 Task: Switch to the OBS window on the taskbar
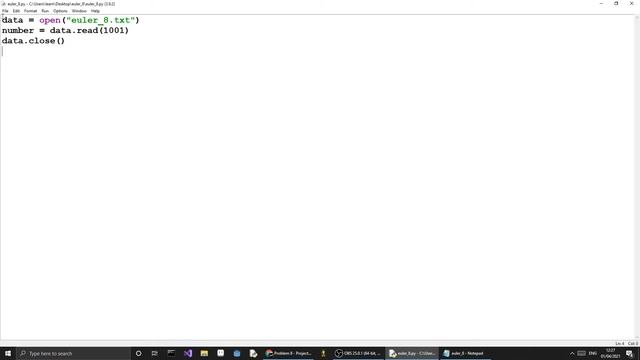(x=358, y=353)
